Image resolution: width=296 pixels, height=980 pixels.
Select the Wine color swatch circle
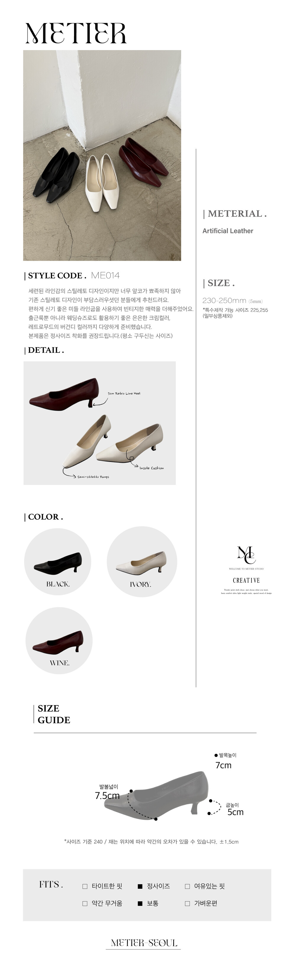point(59,641)
